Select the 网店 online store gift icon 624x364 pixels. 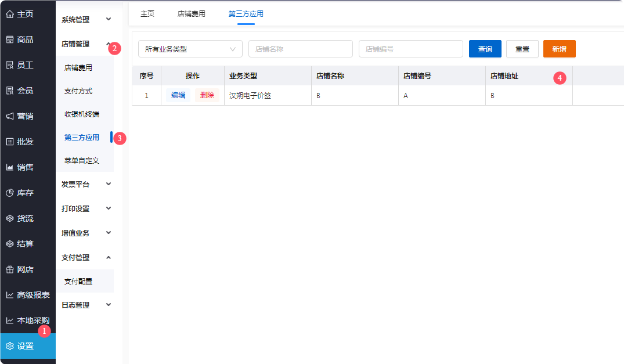coord(9,269)
